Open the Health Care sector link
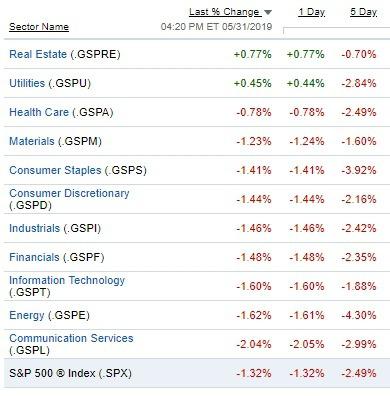This screenshot has height=396, width=390. (x=39, y=112)
